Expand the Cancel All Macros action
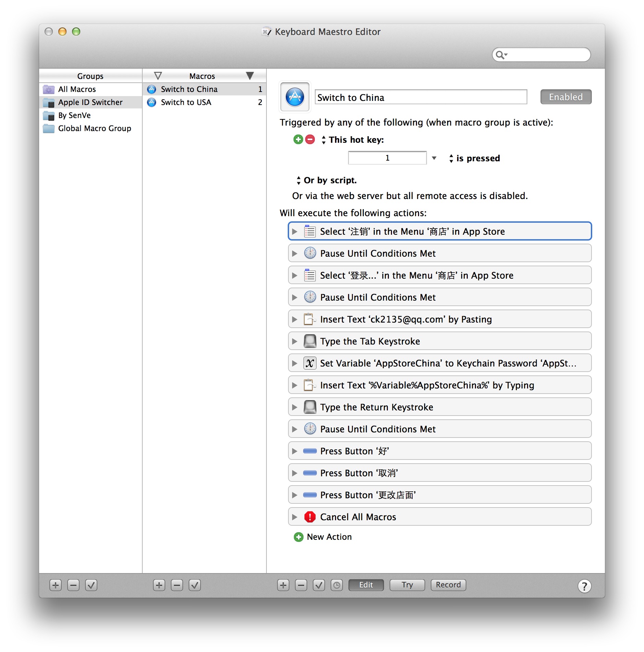 pos(295,517)
